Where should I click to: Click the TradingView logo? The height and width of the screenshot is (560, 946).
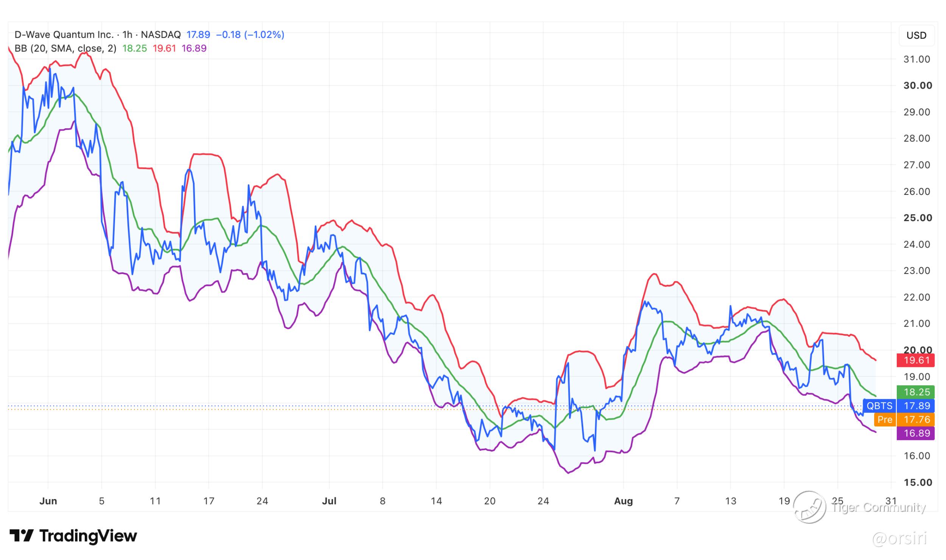[x=73, y=536]
